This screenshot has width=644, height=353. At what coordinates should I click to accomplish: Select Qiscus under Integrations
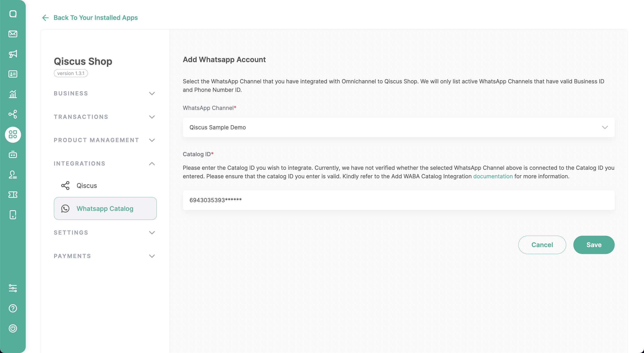tap(87, 186)
